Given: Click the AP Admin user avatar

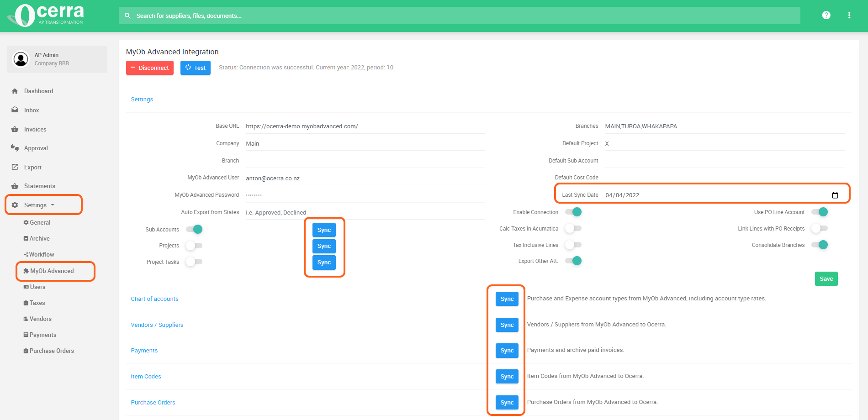Looking at the screenshot, I should tap(21, 59).
